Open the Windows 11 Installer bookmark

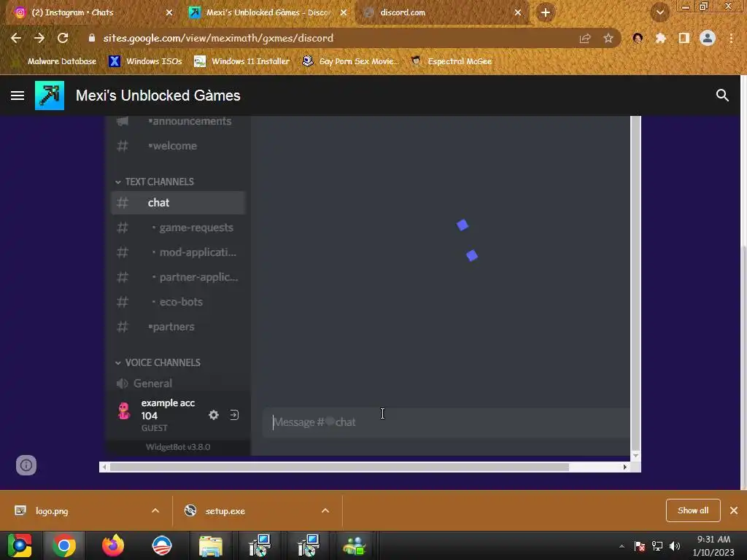(242, 61)
